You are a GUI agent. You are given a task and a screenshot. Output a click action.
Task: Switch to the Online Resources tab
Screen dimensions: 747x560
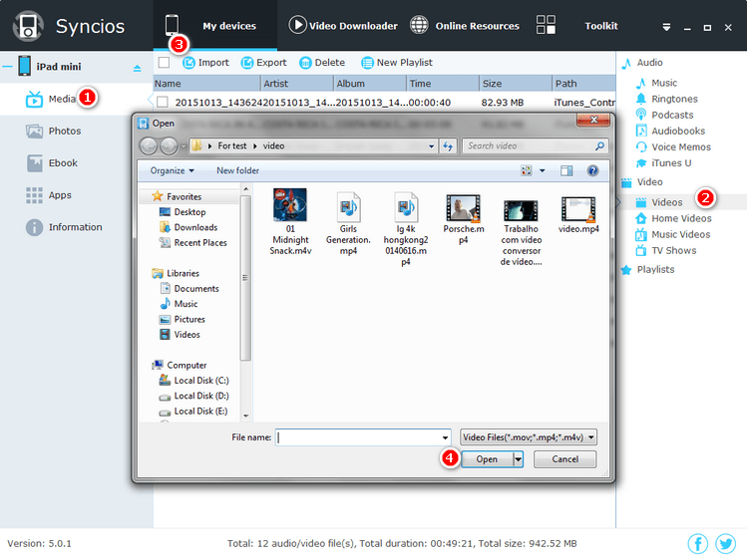465,26
